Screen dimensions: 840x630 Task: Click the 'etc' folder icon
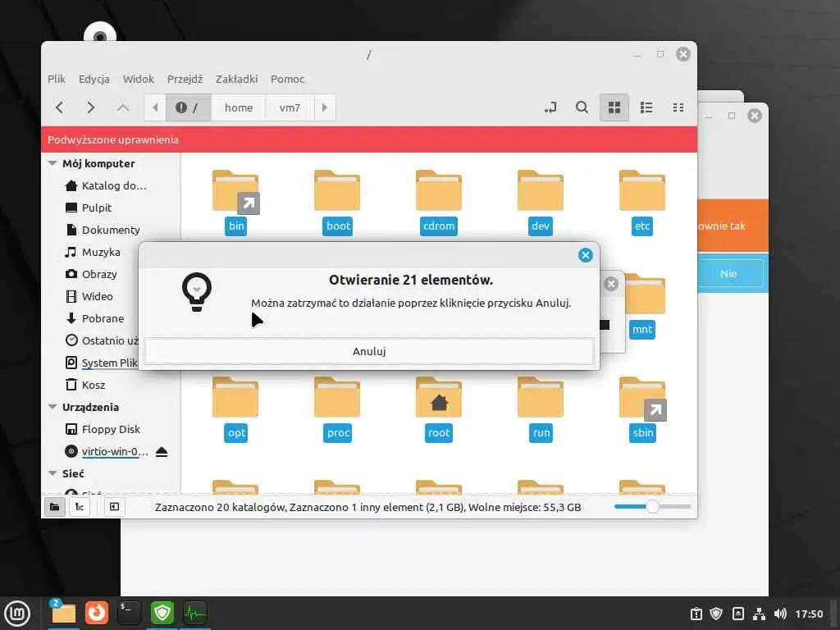pos(642,191)
